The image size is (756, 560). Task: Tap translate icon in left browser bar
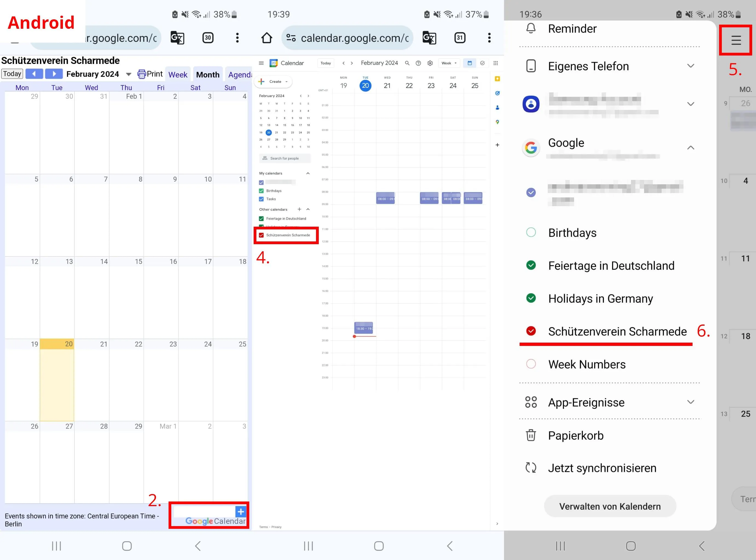click(x=177, y=38)
